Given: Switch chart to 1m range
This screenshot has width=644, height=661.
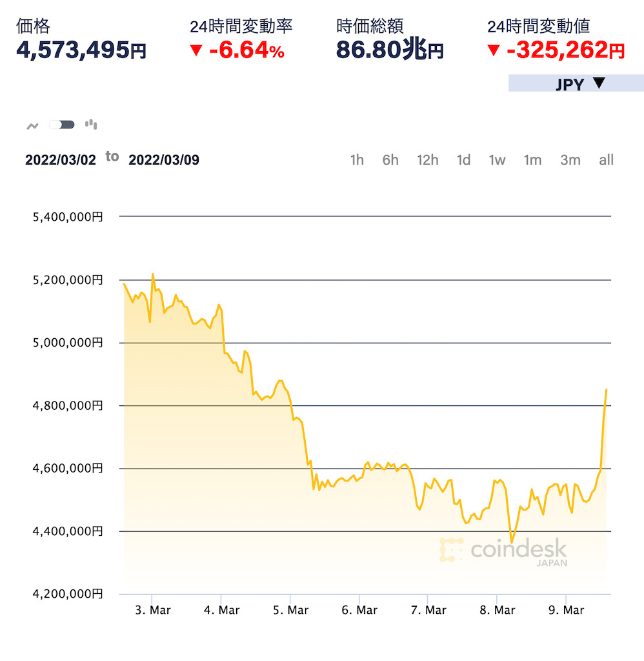Looking at the screenshot, I should click(532, 160).
